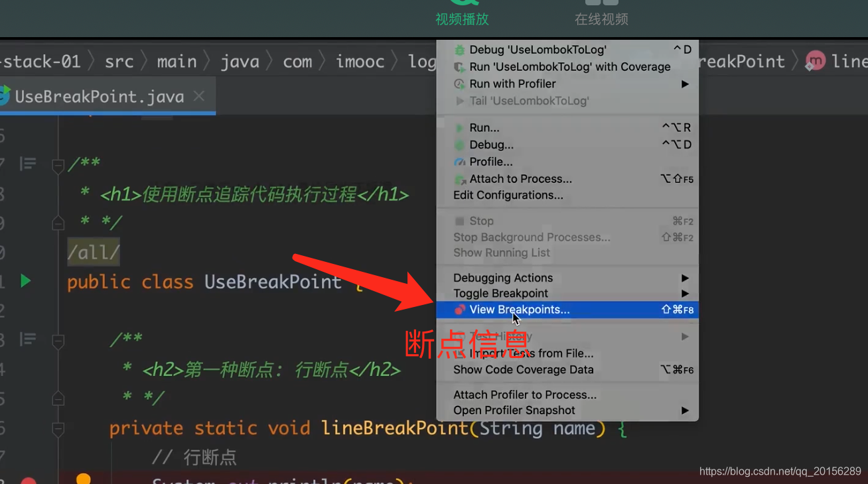Run 'UseLombokToLog' with Coverage
This screenshot has height=484, width=868.
click(x=567, y=67)
